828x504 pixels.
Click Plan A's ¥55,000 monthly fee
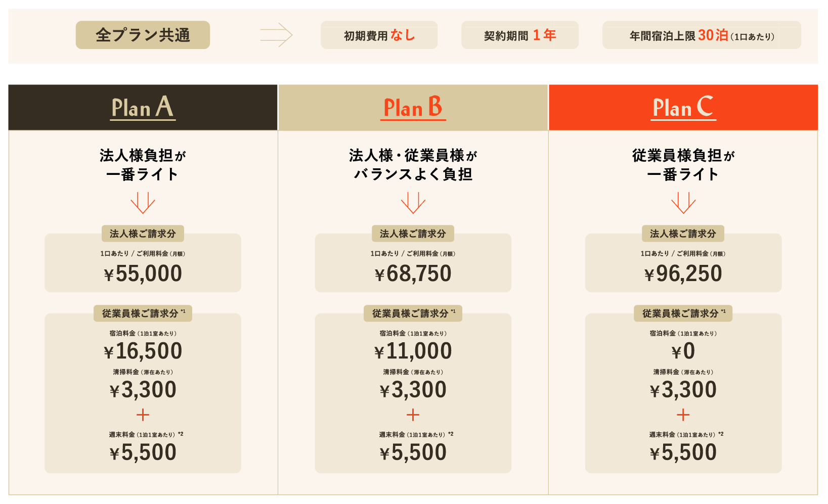click(x=143, y=274)
